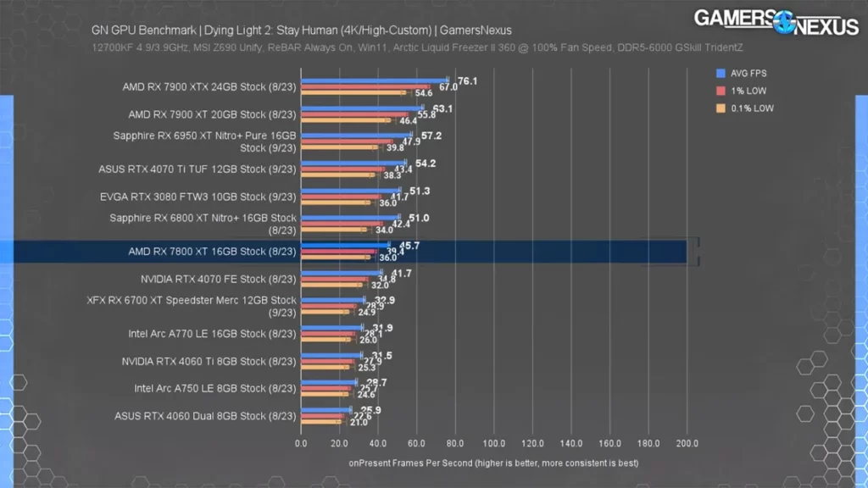The width and height of the screenshot is (868, 488).
Task: Click the 0.0 mark on the horizontal axis
Action: (301, 442)
